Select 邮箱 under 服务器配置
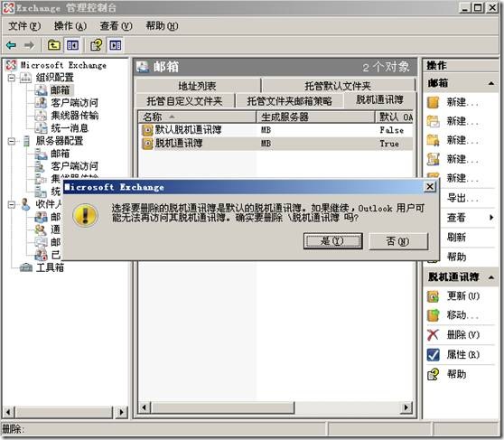 coord(61,154)
